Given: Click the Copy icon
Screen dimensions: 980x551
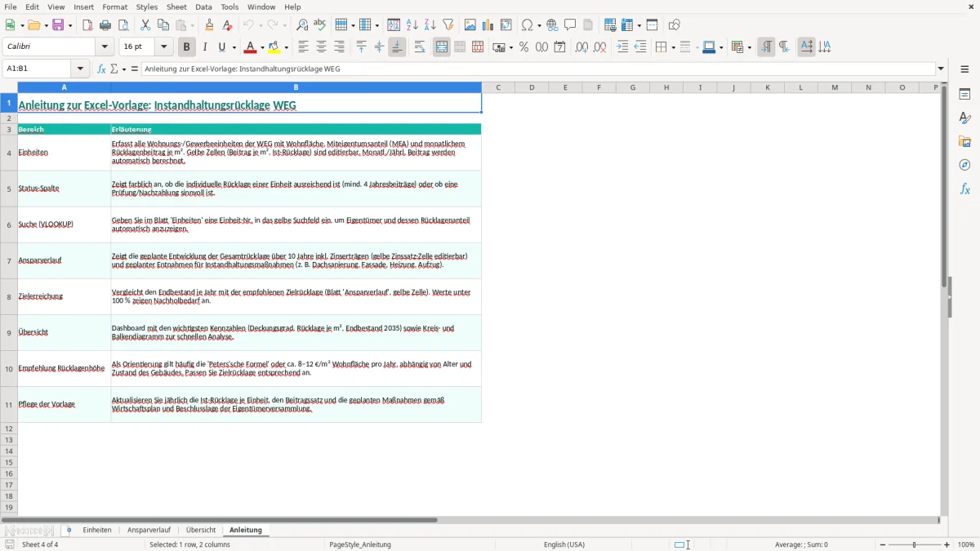Looking at the screenshot, I should pos(163,25).
